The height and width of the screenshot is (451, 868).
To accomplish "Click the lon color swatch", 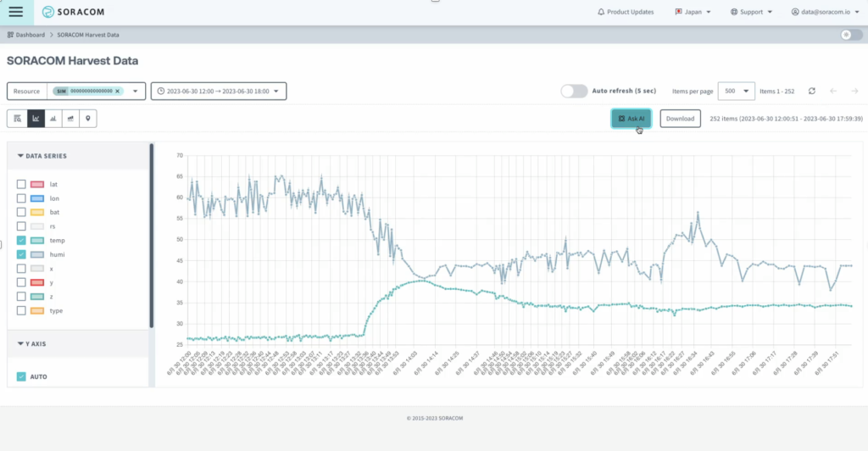I will (x=37, y=198).
